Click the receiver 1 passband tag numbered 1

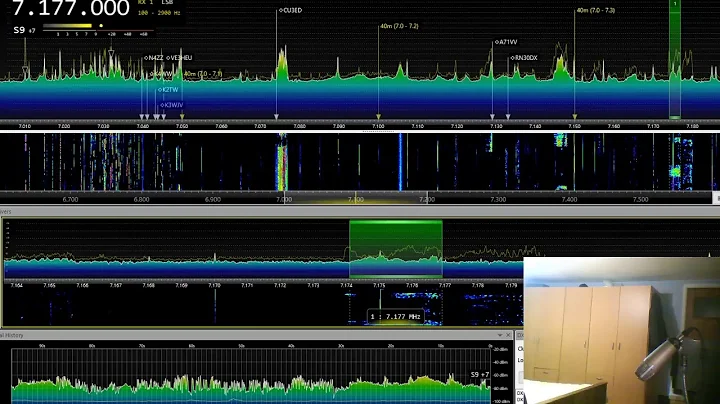tap(675, 4)
